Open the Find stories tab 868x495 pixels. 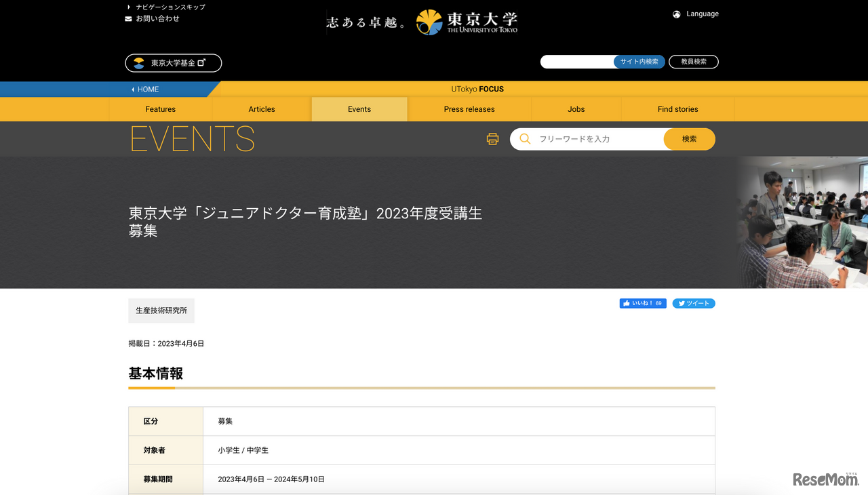pos(677,109)
